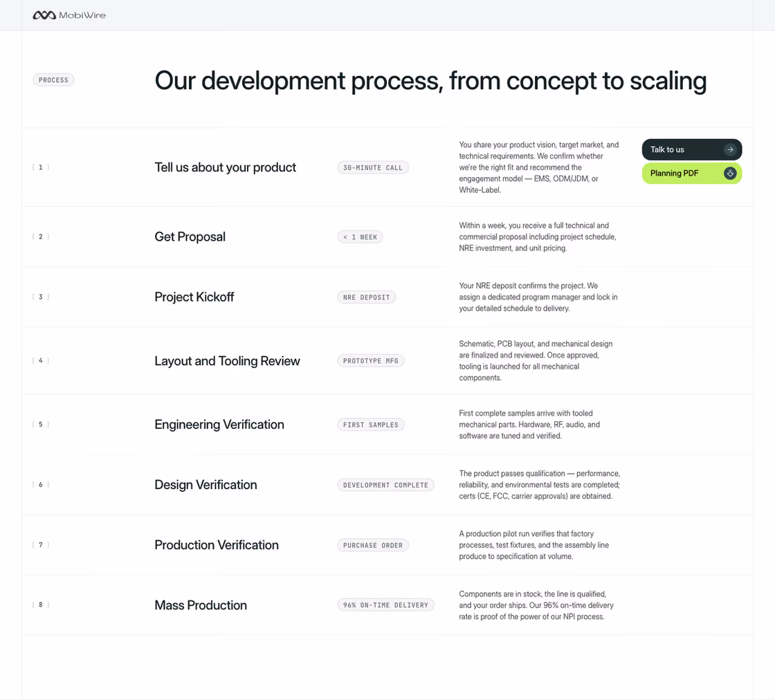Click the description mentioning EMS, ODM/JDM, White-Label
This screenshot has width=775, height=700.
click(x=539, y=167)
